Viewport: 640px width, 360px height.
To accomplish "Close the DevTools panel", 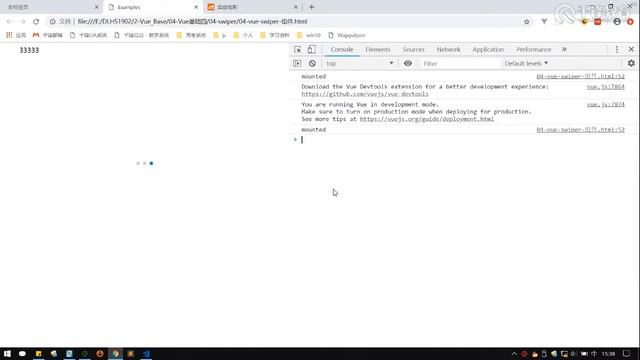I will (631, 49).
